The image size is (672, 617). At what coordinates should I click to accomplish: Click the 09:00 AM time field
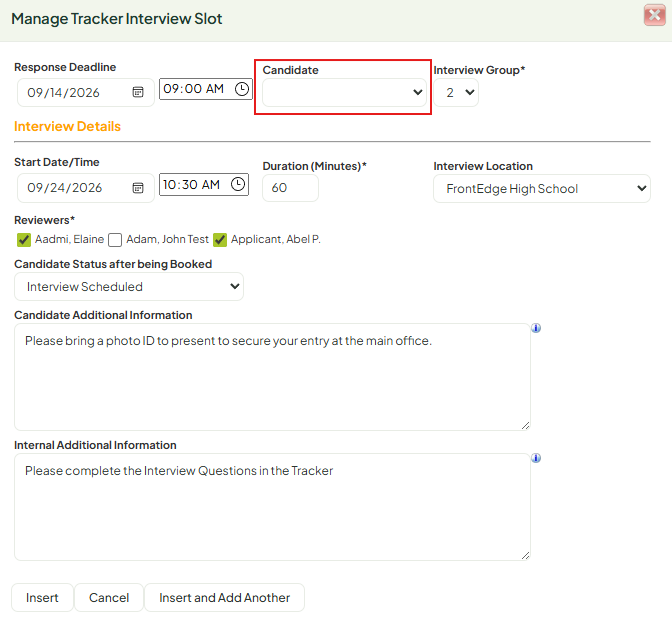(x=206, y=89)
